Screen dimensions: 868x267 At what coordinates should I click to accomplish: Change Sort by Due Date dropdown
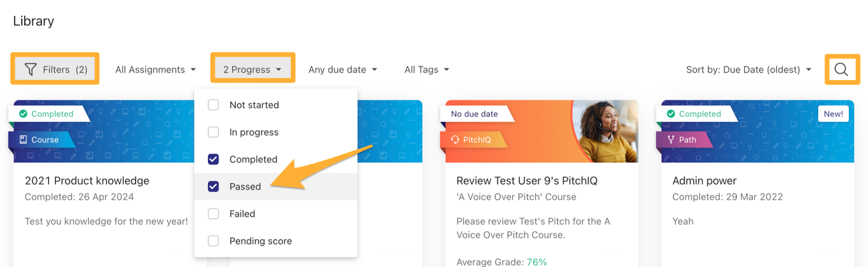749,70
